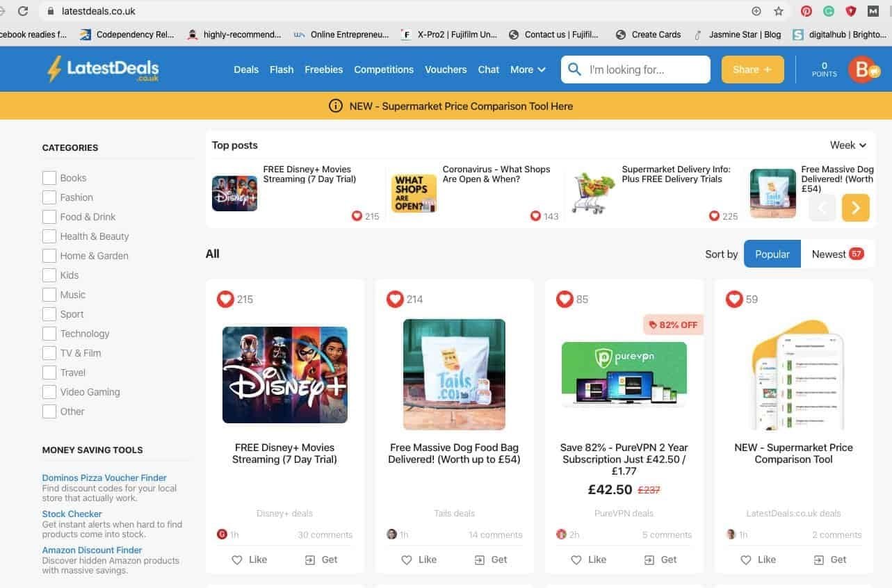892x588 pixels.
Task: Open the Tails dog food thumbnail image
Action: coord(454,375)
